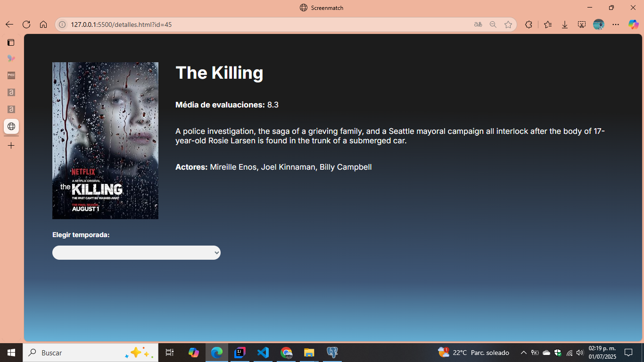Start a screenshot capture

pos(582,25)
